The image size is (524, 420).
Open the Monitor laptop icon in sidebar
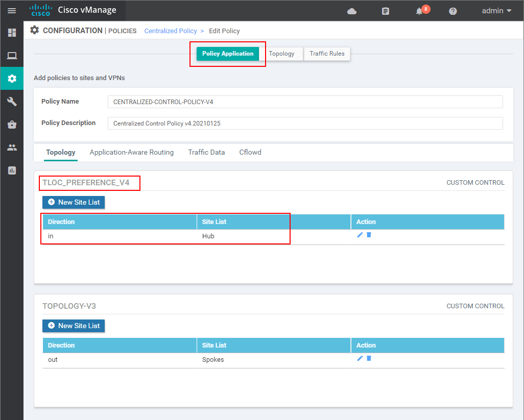click(x=11, y=55)
